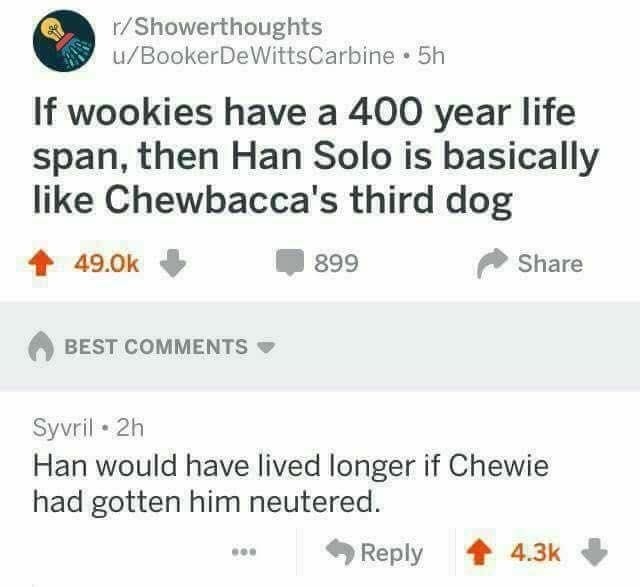Open the BEST COMMENTS sorting label
Screen dimensions: 640x587
pos(156,347)
